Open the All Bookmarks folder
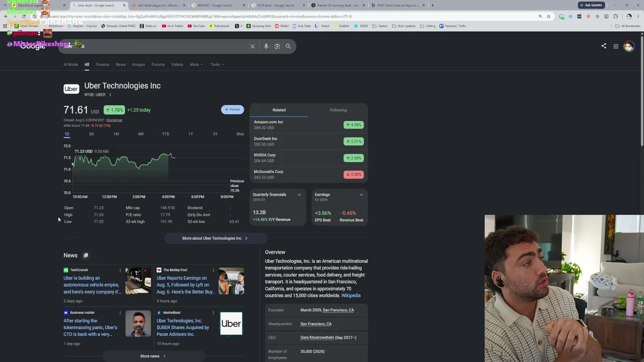 coord(628,26)
